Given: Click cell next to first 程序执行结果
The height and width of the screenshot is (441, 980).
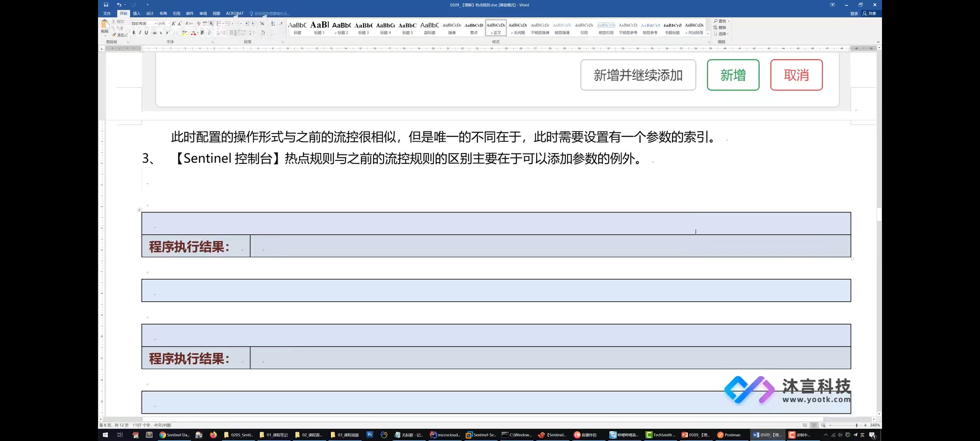Looking at the screenshot, I should pos(550,246).
